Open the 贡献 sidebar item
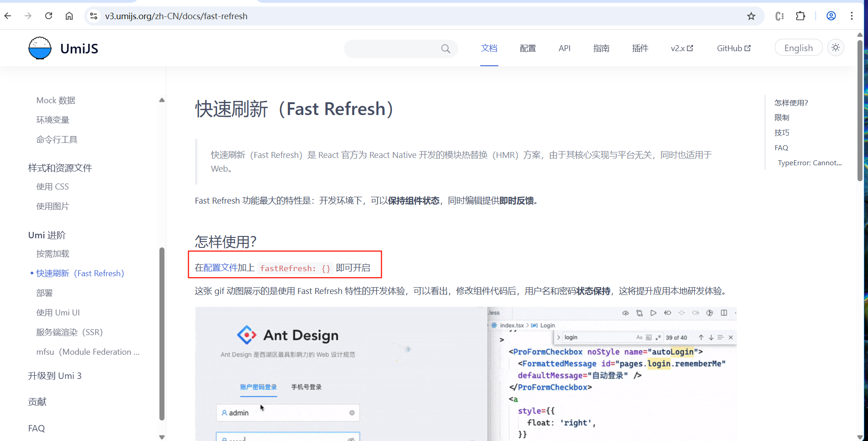Image resolution: width=868 pixels, height=441 pixels. coord(37,402)
